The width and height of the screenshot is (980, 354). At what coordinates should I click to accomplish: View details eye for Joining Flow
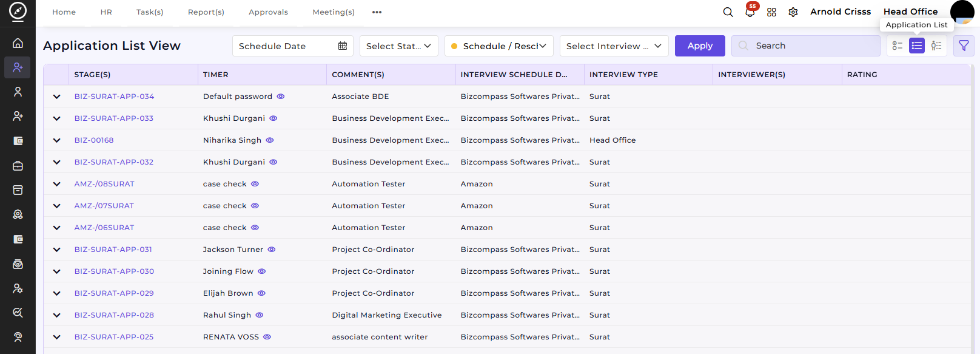(x=262, y=271)
